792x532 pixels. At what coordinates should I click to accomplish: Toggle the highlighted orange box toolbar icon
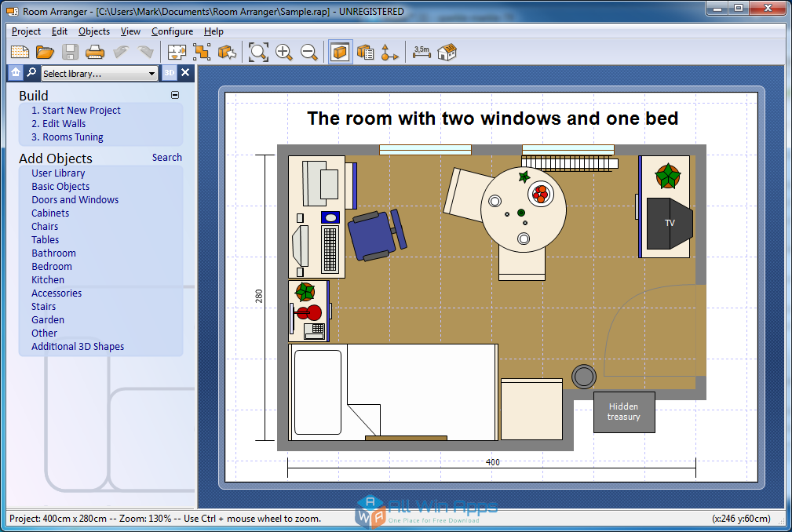click(340, 52)
